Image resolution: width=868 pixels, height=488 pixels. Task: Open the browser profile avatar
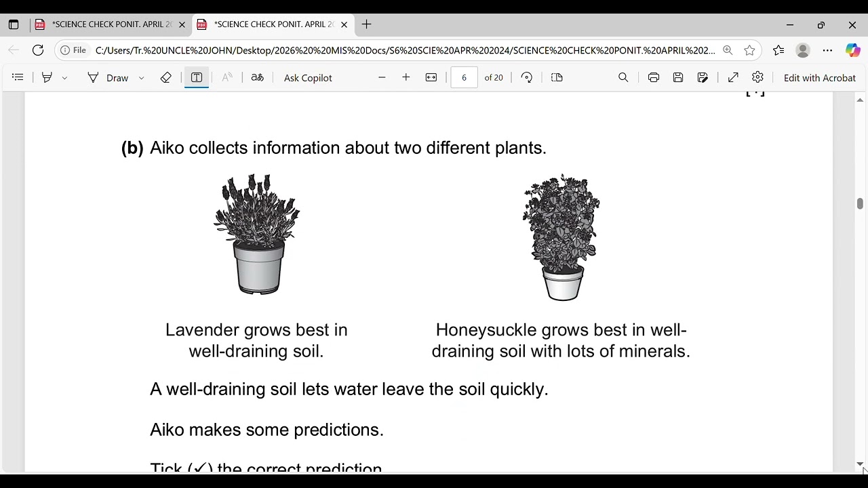click(x=803, y=50)
